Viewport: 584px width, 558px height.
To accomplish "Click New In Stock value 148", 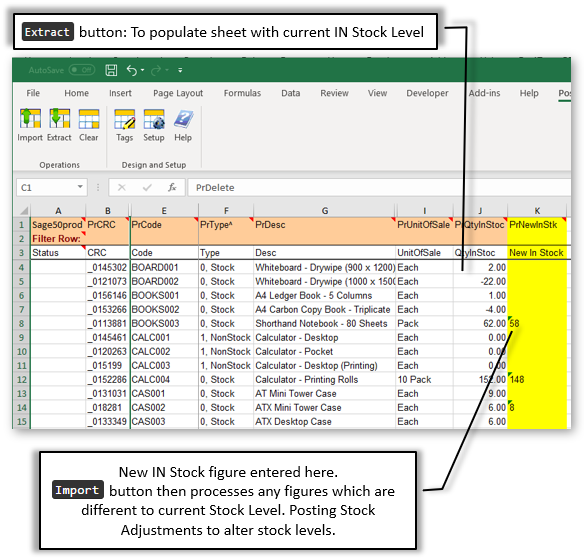I will click(537, 380).
